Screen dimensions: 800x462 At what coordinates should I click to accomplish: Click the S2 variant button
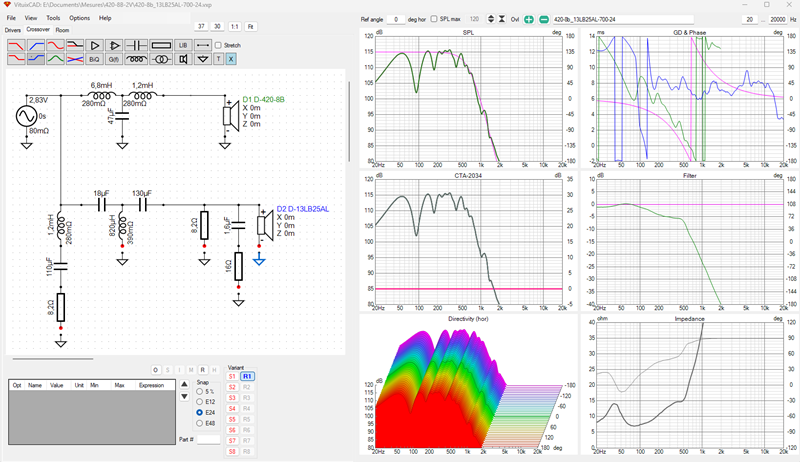point(232,387)
